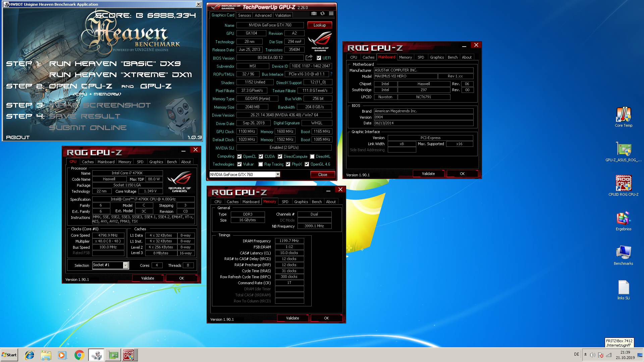Open the network signal tray icon
Image resolution: width=644 pixels, height=362 pixels.
click(x=609, y=355)
